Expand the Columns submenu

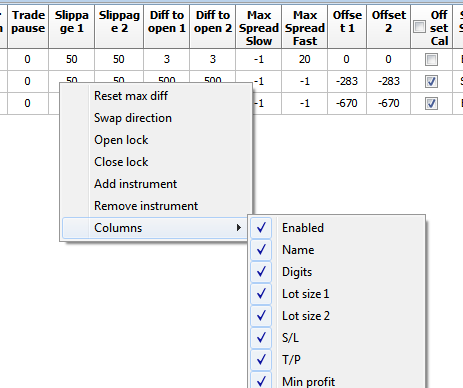156,228
